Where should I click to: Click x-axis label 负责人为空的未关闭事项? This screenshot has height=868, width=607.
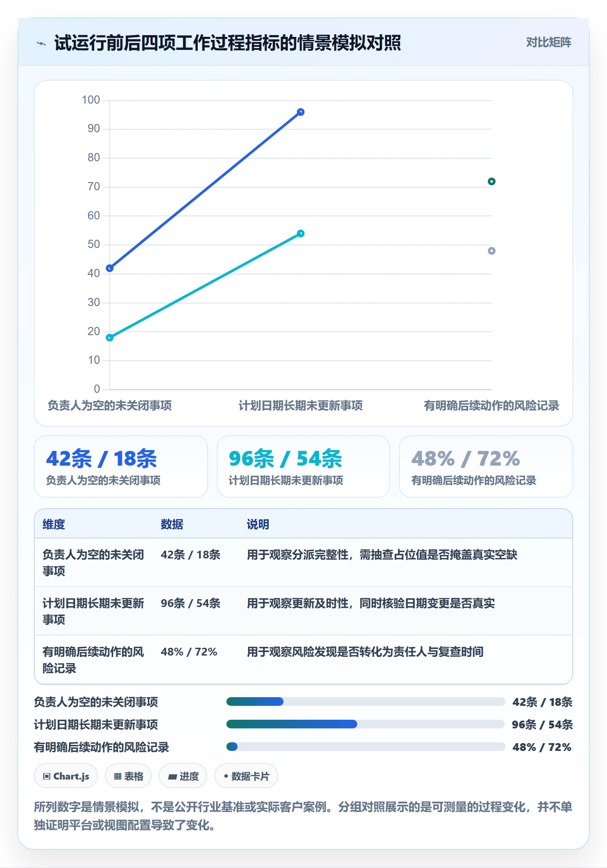[110, 405]
